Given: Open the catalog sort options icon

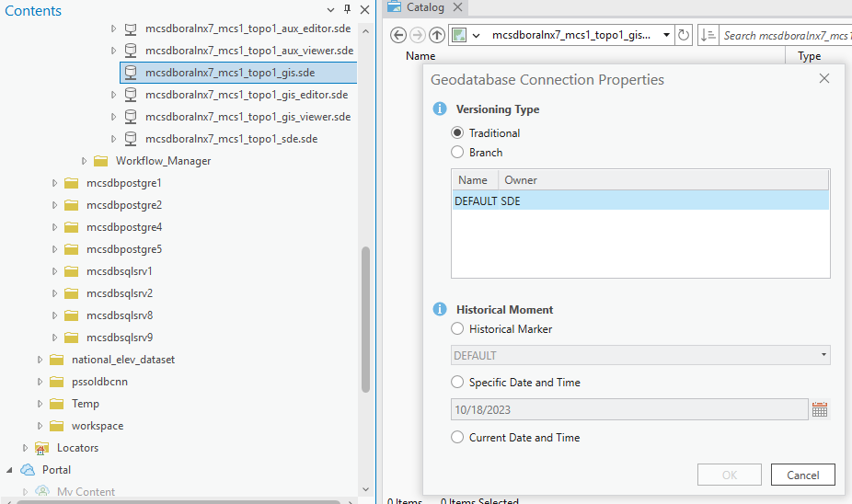Looking at the screenshot, I should tap(708, 35).
